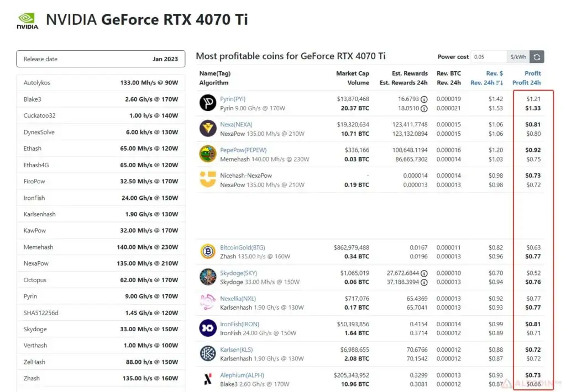Select the SHA512256d hashrate row
The width and height of the screenshot is (566, 392).
click(101, 312)
